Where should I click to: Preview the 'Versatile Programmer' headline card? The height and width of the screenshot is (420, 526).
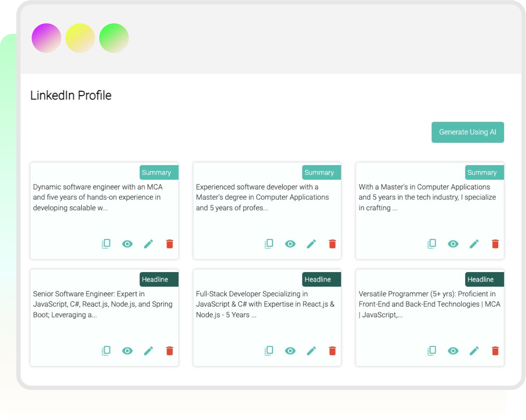(x=453, y=351)
